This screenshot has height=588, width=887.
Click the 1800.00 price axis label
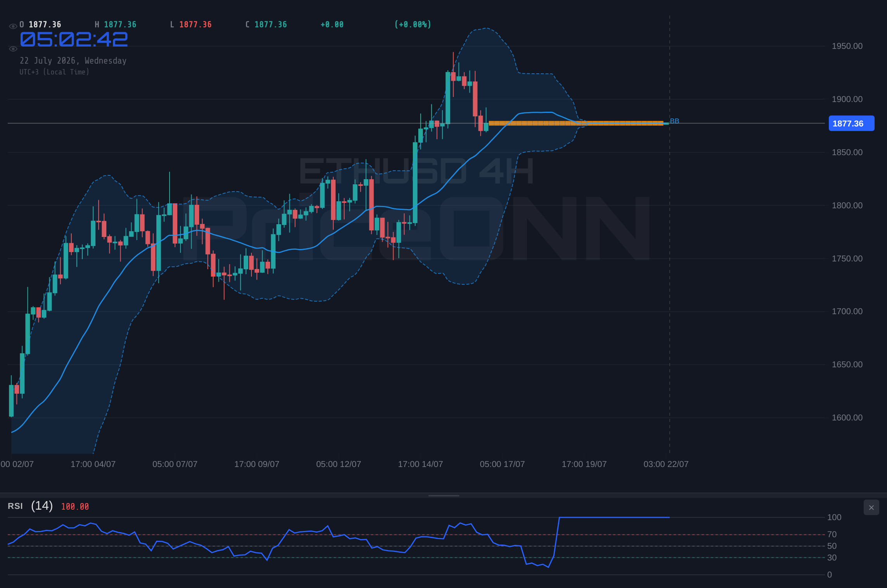pos(847,206)
